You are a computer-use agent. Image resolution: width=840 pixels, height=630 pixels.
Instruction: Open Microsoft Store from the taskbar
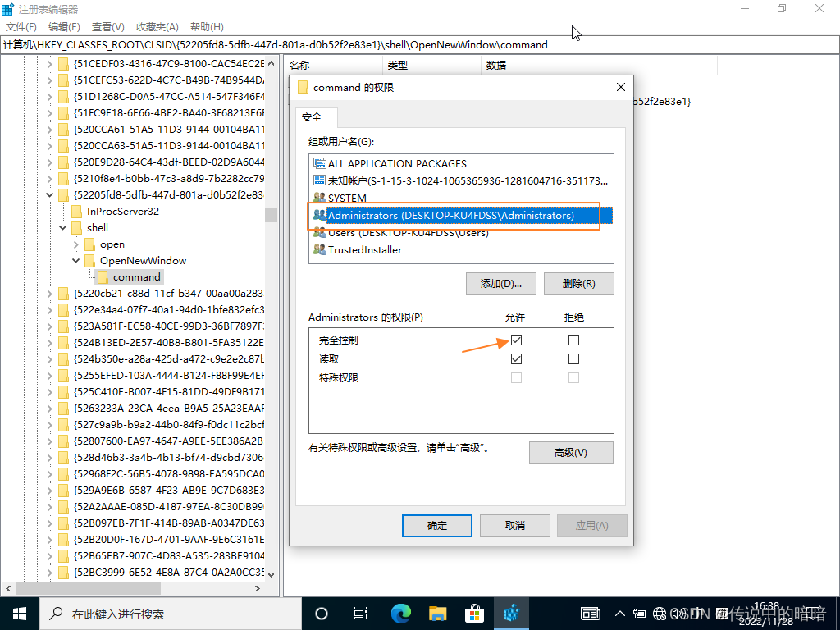click(474, 613)
